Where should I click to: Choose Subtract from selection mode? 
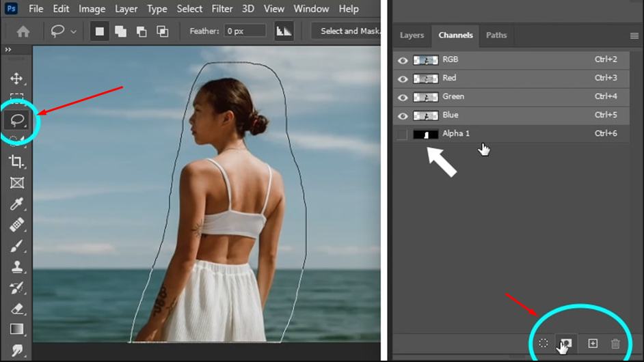[142, 31]
